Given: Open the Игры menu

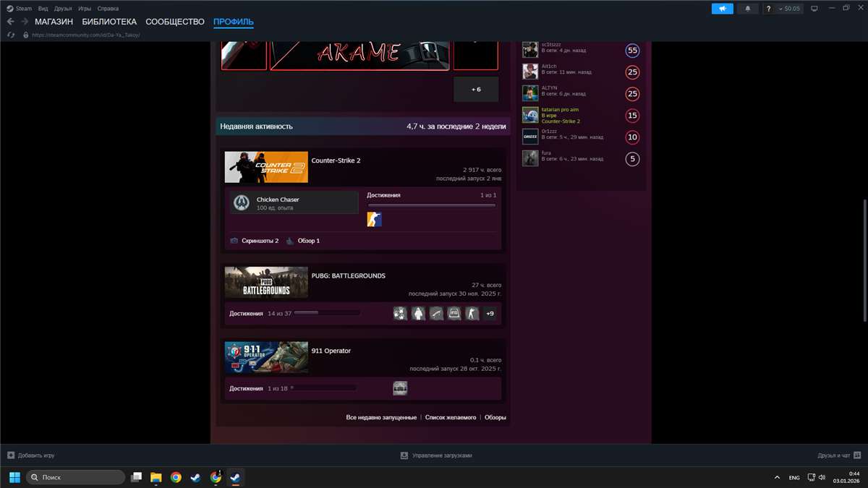Looking at the screenshot, I should (85, 9).
